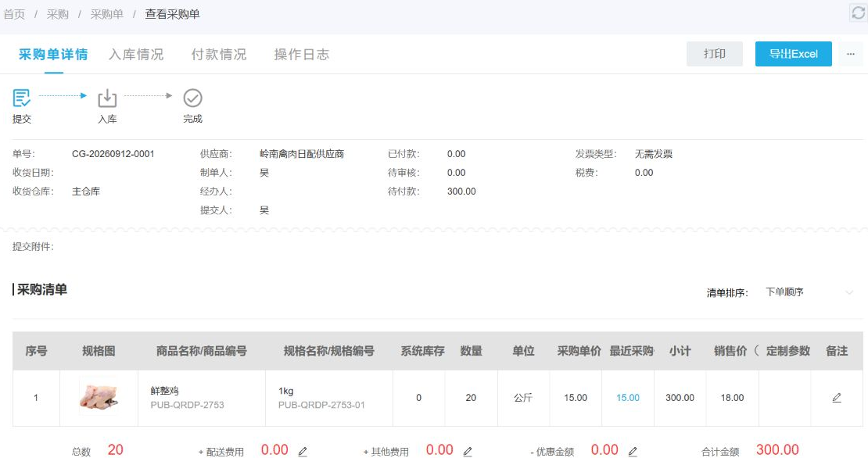Edit the 配送费用 amount with its pencil icon
Image resolution: width=868 pixels, height=458 pixels.
pos(303,452)
